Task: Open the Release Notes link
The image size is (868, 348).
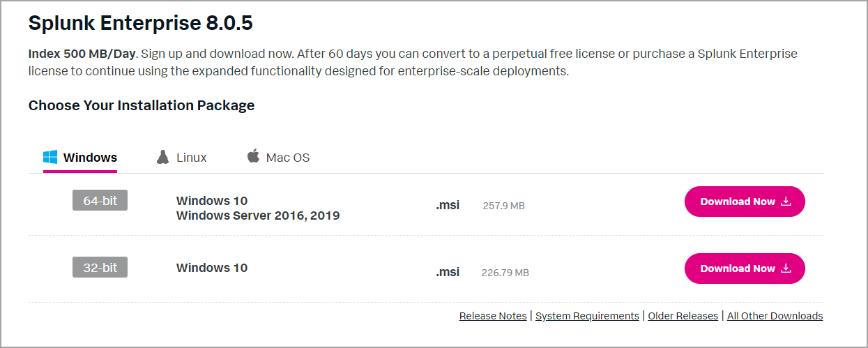Action: pos(493,316)
